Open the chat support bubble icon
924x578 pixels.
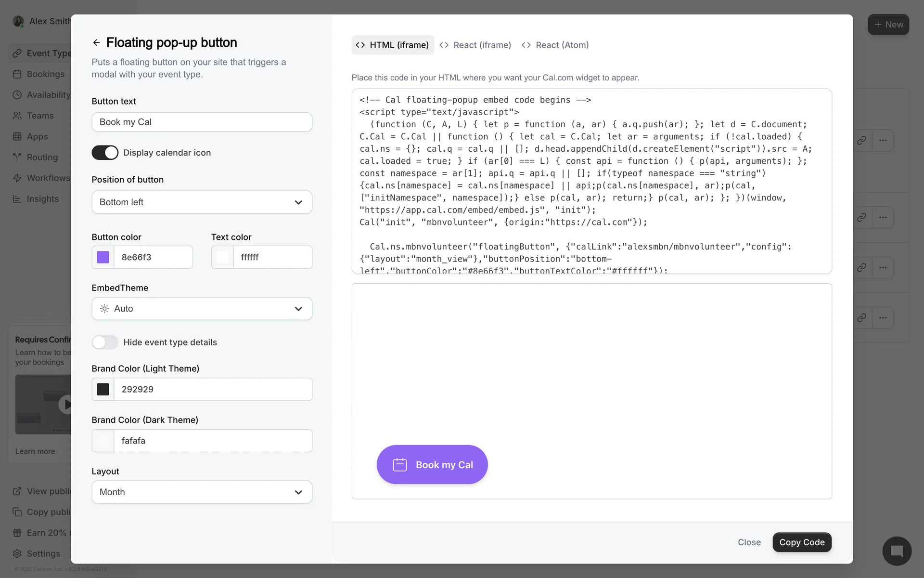point(897,551)
